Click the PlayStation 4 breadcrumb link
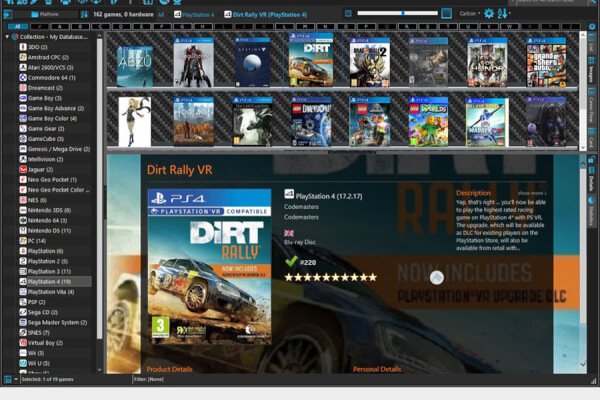 194,15
